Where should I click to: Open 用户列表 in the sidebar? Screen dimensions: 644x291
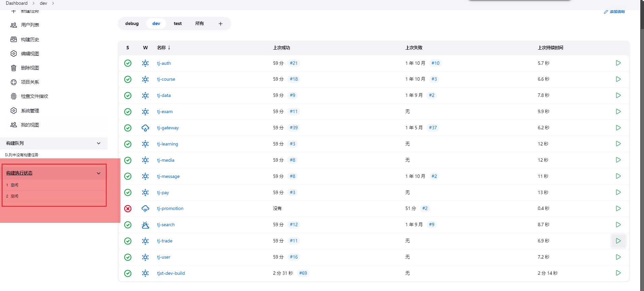tap(30, 25)
